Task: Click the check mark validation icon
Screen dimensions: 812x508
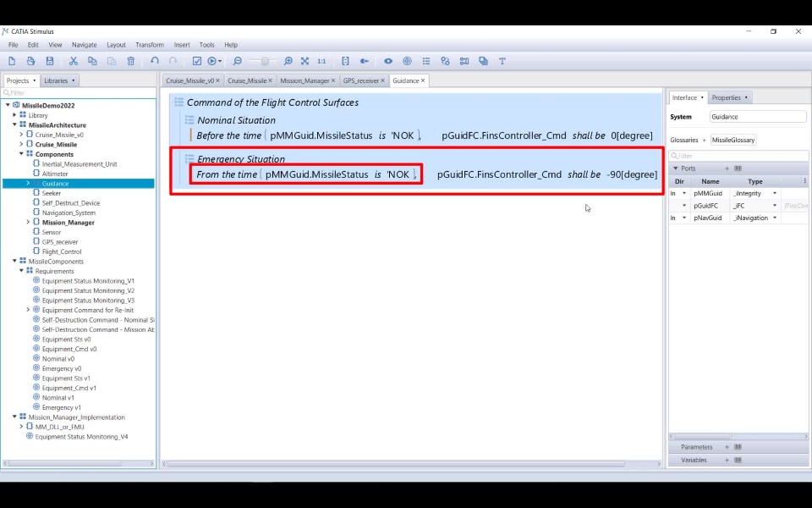Action: [197, 61]
